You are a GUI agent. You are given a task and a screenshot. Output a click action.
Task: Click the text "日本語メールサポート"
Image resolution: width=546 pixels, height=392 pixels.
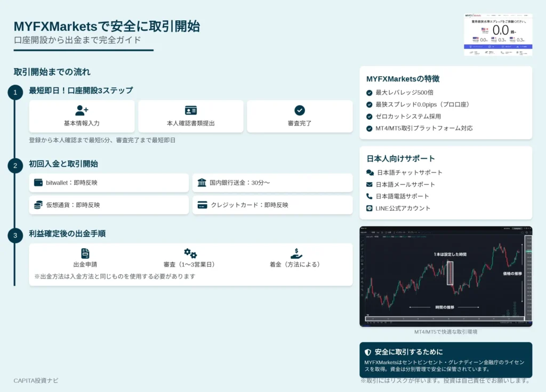click(x=405, y=184)
